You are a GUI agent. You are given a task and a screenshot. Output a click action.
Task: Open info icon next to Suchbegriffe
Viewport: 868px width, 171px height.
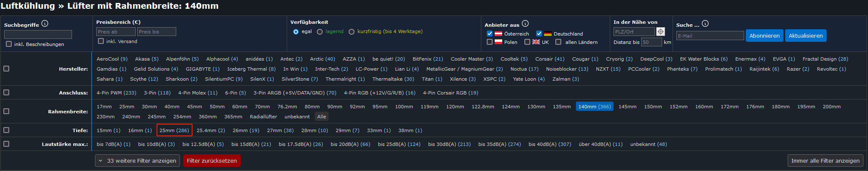45,24
